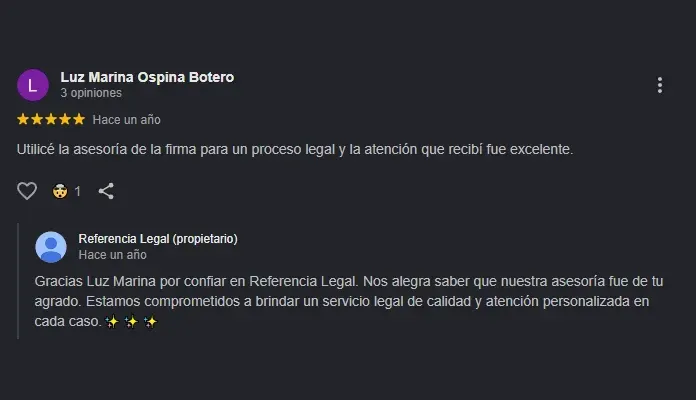Click the last sparkle emoji in reply
The image size is (696, 400).
pyautogui.click(x=150, y=321)
